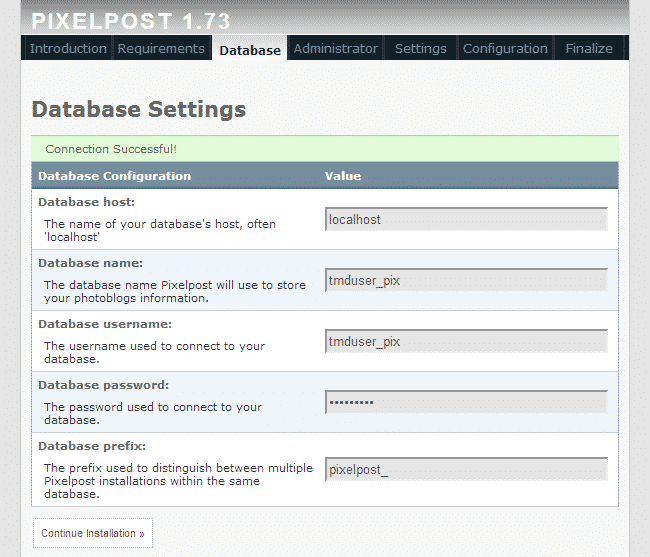This screenshot has height=557, width=650.
Task: Go to the Administrator tab
Action: [336, 48]
